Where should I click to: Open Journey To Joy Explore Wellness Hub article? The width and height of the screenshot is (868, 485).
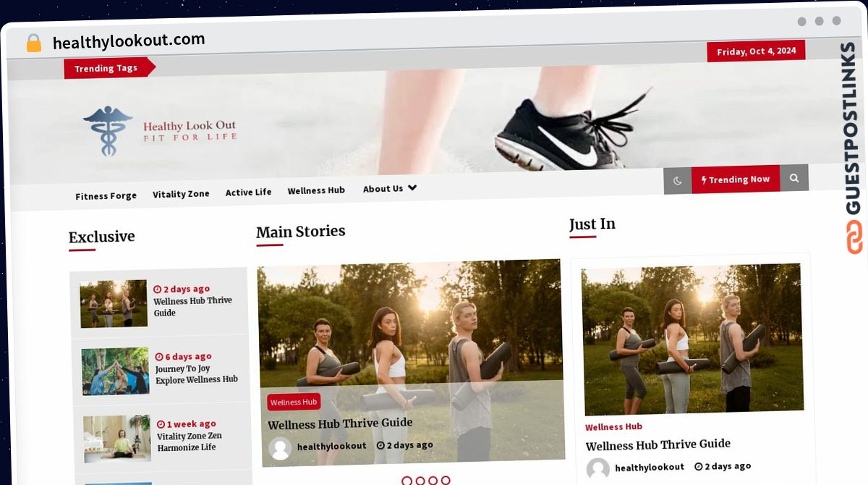point(197,374)
